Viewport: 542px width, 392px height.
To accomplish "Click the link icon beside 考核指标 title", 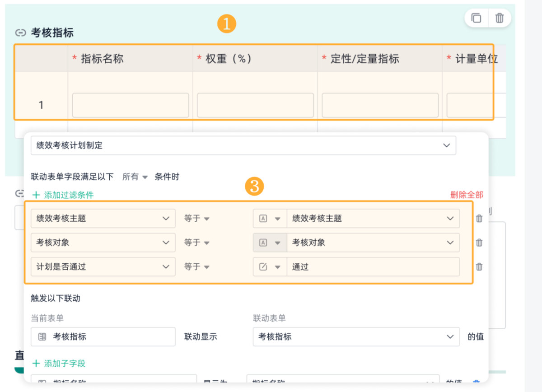I will [20, 33].
